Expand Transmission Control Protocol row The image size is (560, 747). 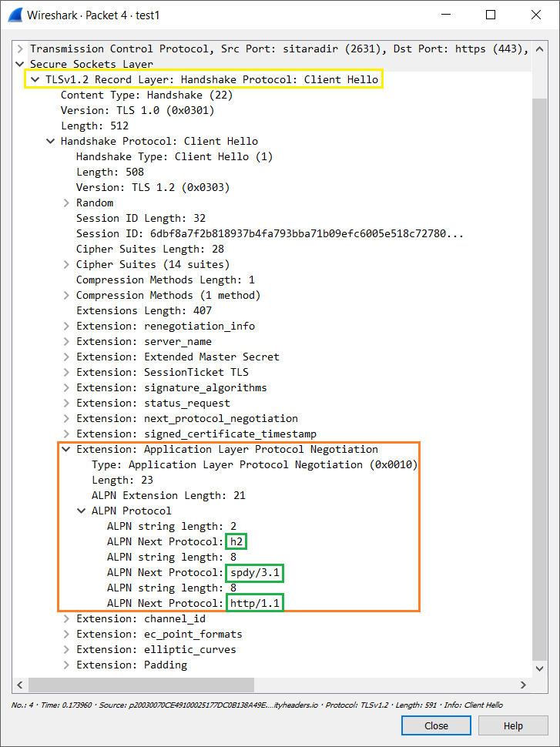[x=19, y=49]
